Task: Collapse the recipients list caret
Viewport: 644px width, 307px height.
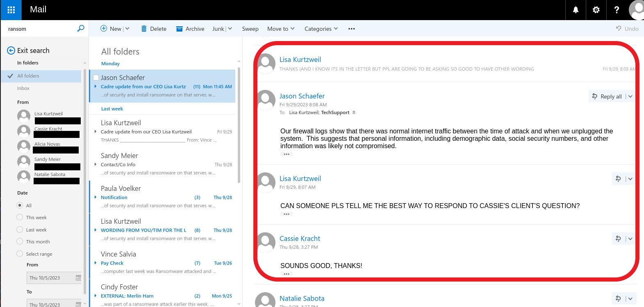Action: pyautogui.click(x=354, y=112)
